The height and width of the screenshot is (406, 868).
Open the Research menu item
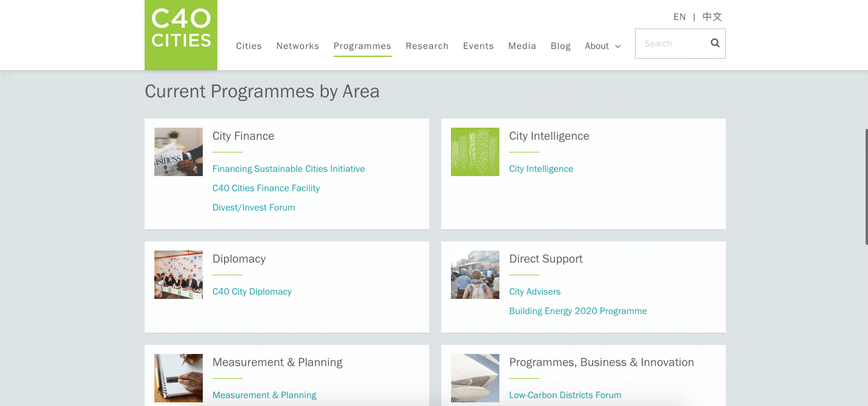pos(427,46)
